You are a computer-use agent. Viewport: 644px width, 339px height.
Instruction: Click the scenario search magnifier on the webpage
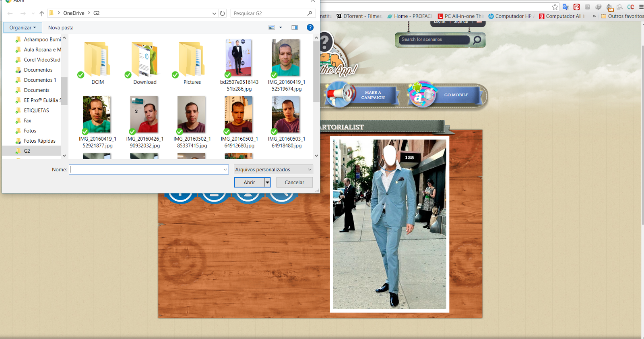pos(477,40)
